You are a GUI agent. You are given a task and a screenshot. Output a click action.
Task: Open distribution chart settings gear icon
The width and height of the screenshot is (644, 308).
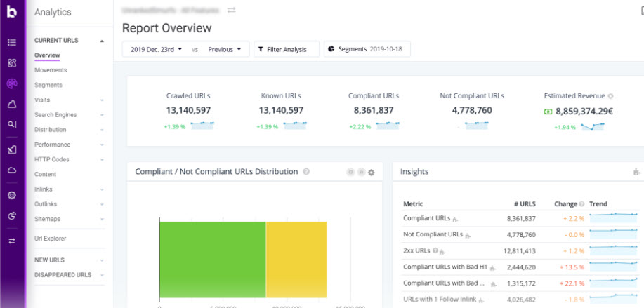point(372,173)
